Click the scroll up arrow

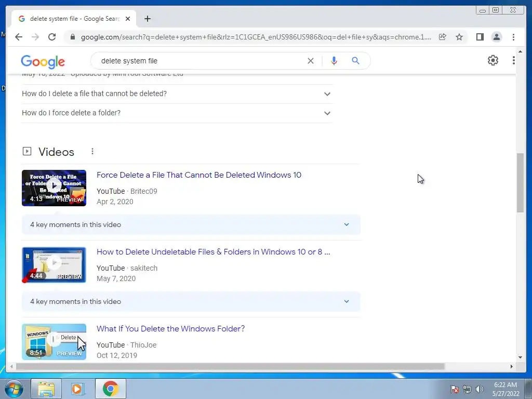[520, 51]
